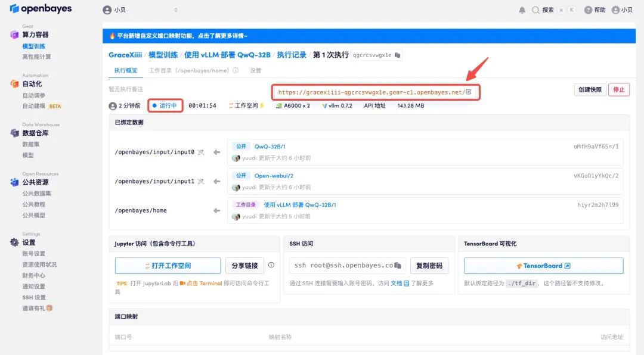This screenshot has width=644, height=355.
Task: Open 账号设置 in the sidebar
Action: tap(33, 254)
